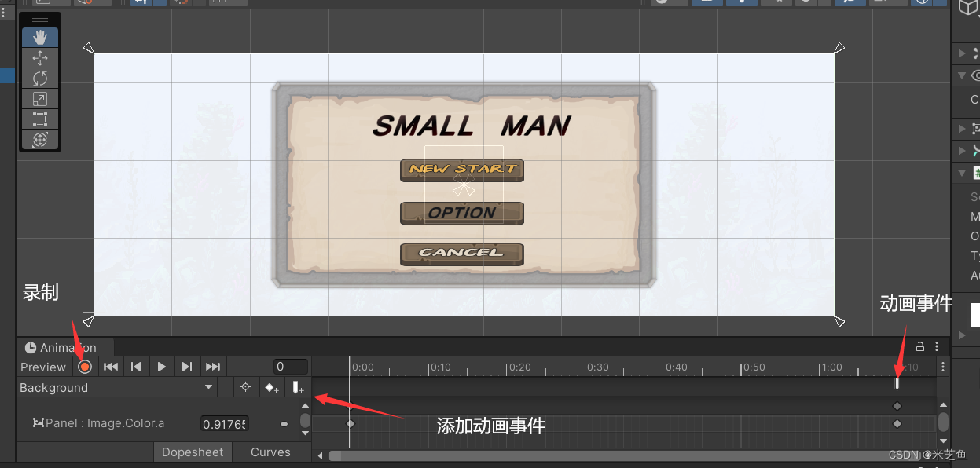
Task: Jump to last animation frame
Action: click(x=212, y=367)
